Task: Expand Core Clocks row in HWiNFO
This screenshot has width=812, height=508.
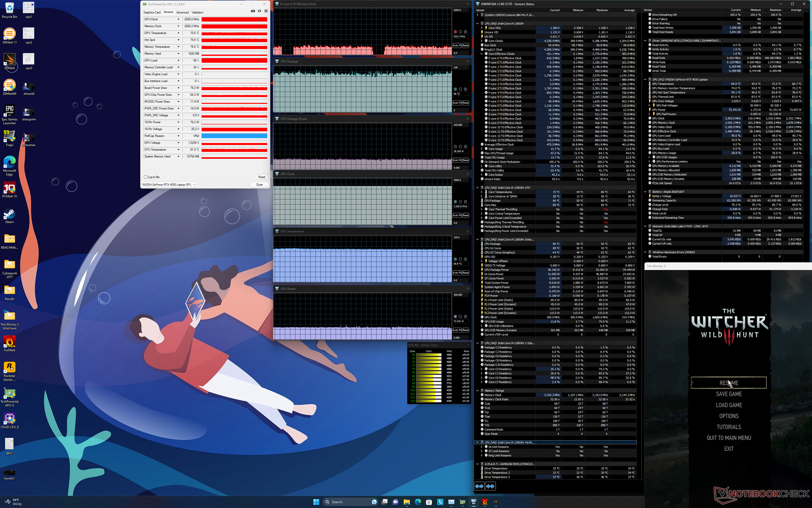Action: 481,41
